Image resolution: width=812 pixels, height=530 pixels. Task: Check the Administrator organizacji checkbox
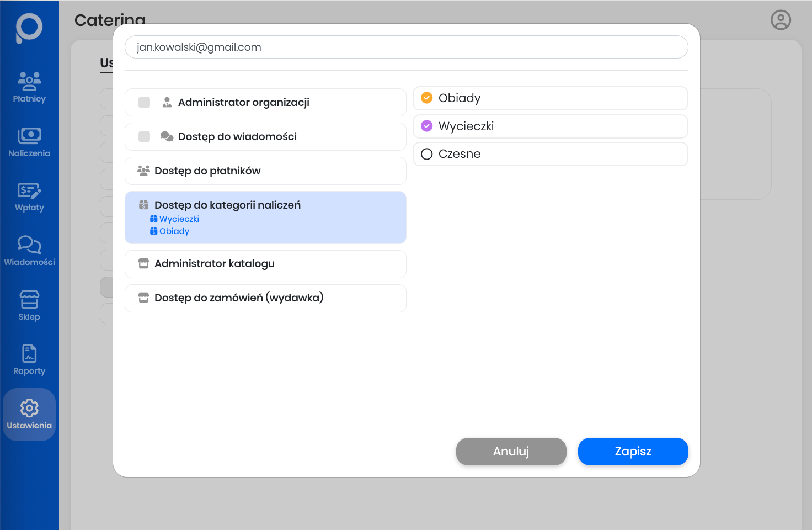pos(145,103)
